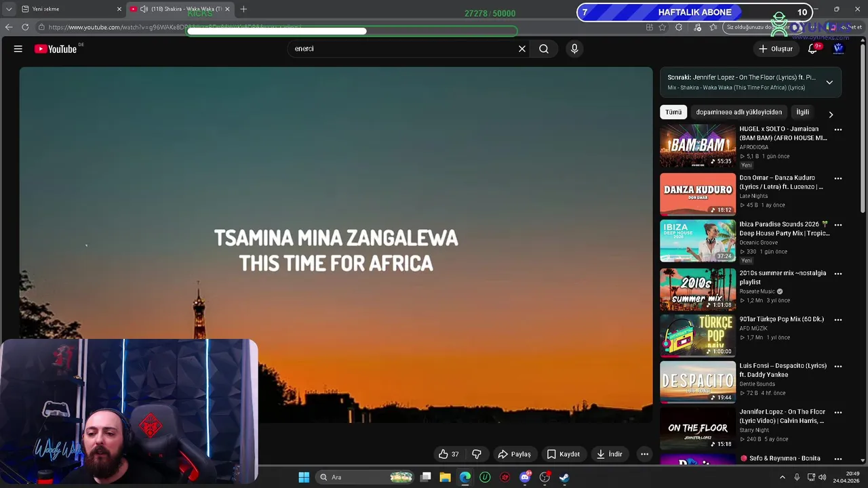Open the BAM BAM video thumbnail

698,146
